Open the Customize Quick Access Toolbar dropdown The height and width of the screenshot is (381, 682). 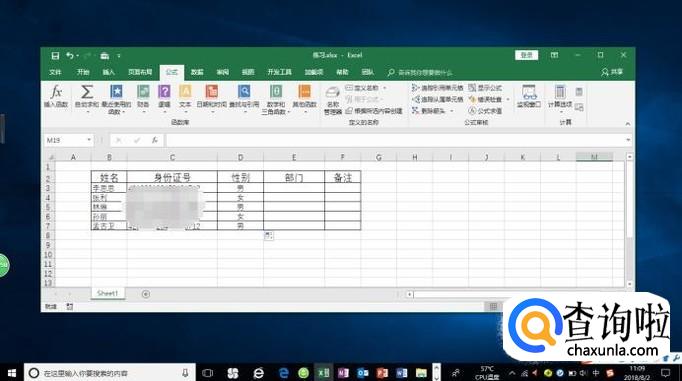tap(119, 56)
